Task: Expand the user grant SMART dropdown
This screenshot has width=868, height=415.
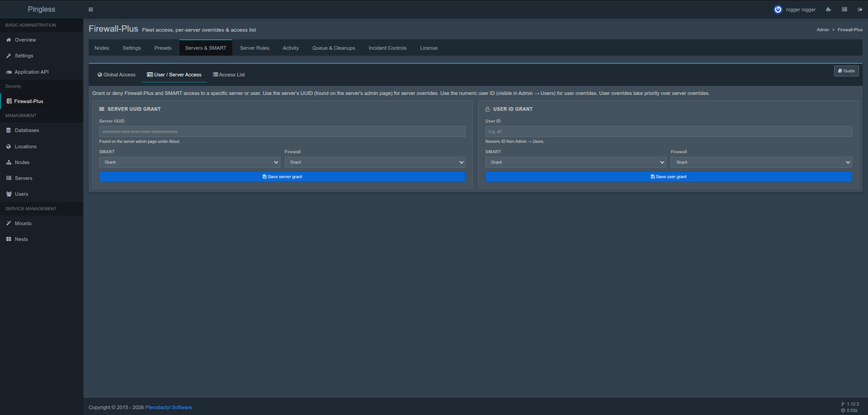Action: [576, 162]
